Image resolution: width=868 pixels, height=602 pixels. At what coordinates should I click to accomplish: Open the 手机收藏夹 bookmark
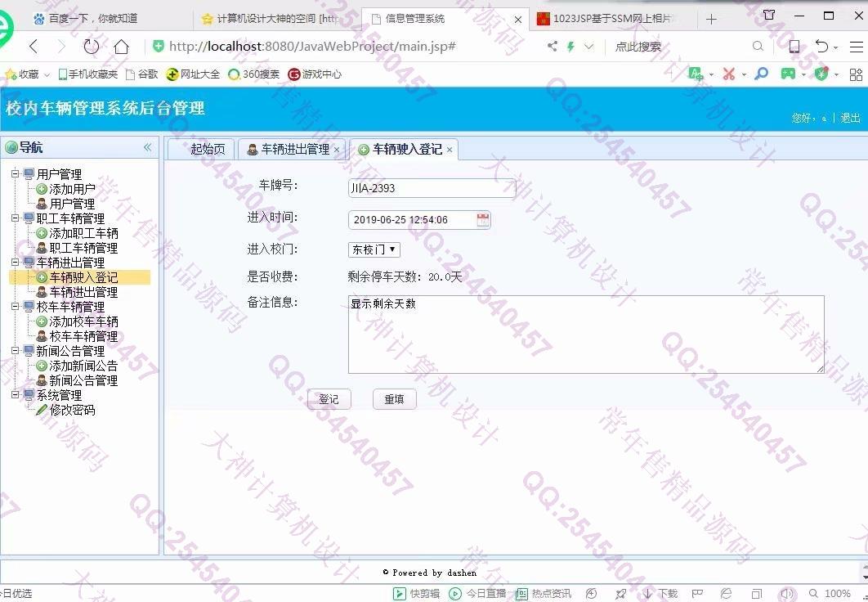[x=88, y=74]
